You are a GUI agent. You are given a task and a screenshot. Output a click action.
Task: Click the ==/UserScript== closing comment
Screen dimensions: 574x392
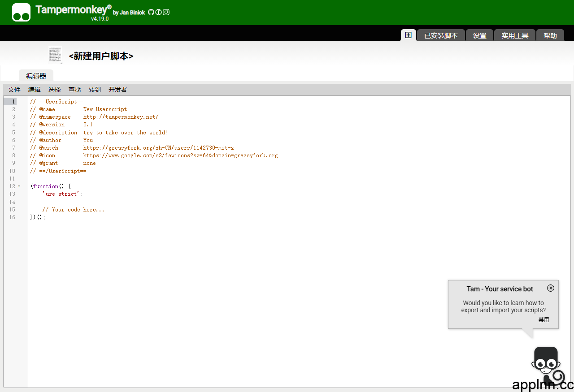58,171
